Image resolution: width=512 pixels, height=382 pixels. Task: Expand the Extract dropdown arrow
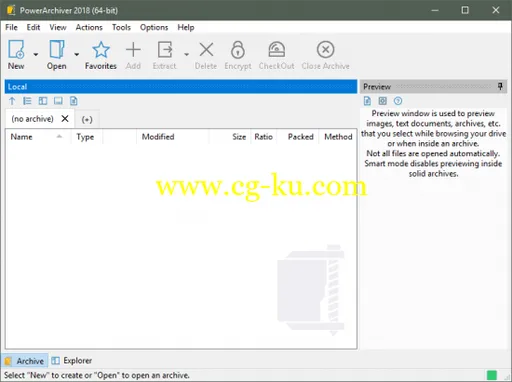tap(186, 54)
